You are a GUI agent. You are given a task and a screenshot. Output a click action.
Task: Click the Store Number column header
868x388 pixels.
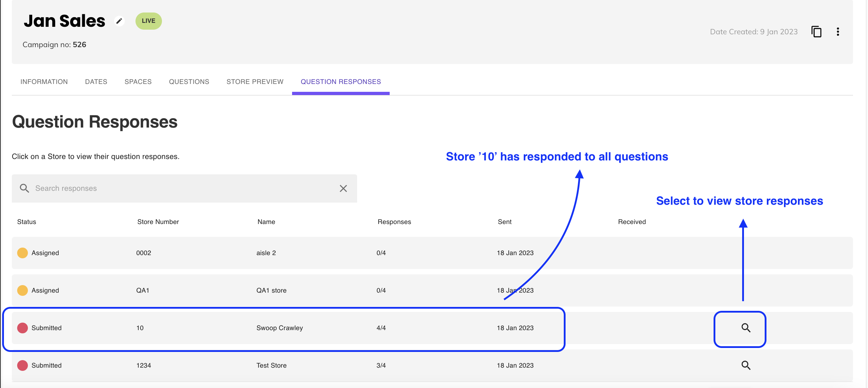click(x=158, y=222)
